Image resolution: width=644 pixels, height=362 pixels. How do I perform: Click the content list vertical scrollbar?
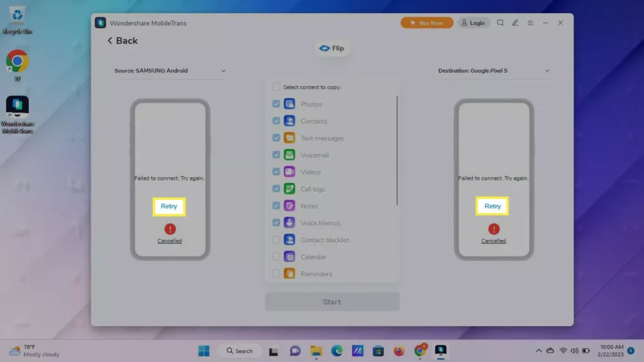tap(397, 150)
